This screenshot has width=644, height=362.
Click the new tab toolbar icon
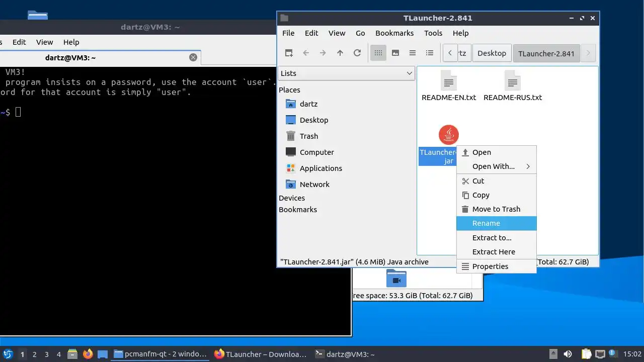(x=289, y=53)
